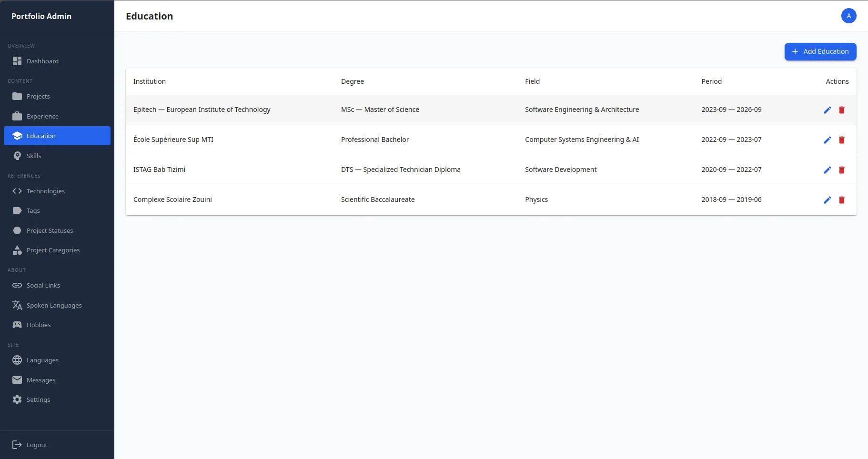Click the Languages globe icon

(x=17, y=360)
